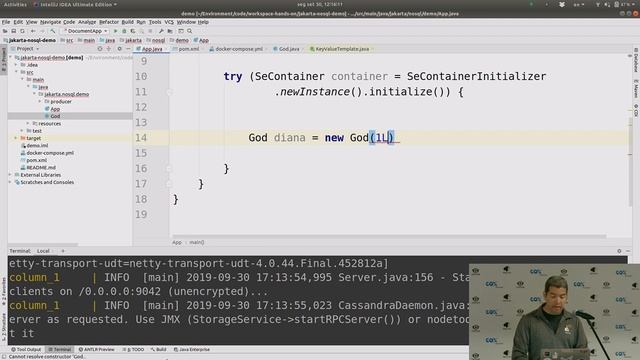Open the Maven side tool window
This screenshot has height=360, width=640.
click(x=636, y=89)
